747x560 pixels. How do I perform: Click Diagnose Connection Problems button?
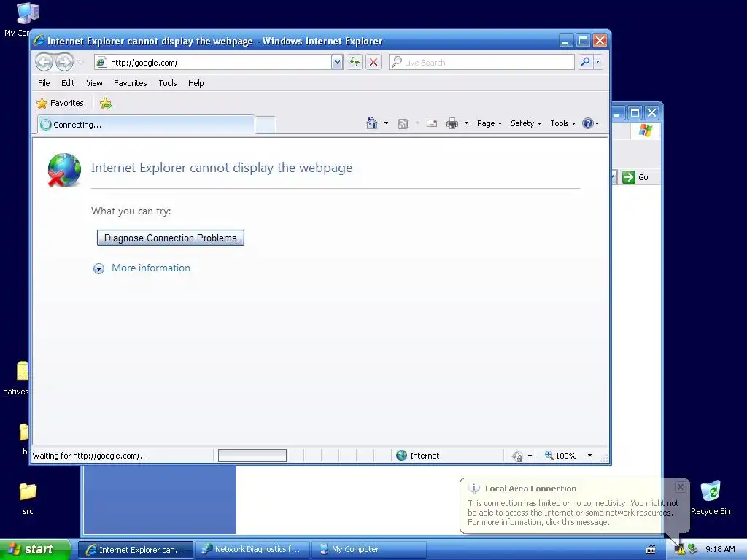coord(171,238)
